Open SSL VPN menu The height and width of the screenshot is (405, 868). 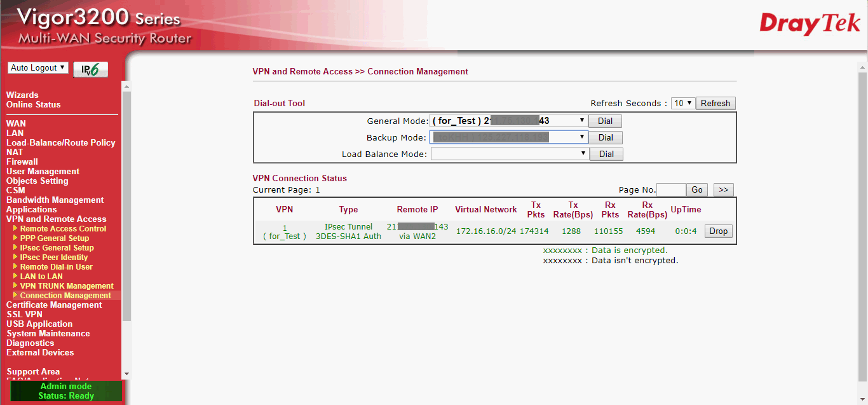click(x=25, y=314)
